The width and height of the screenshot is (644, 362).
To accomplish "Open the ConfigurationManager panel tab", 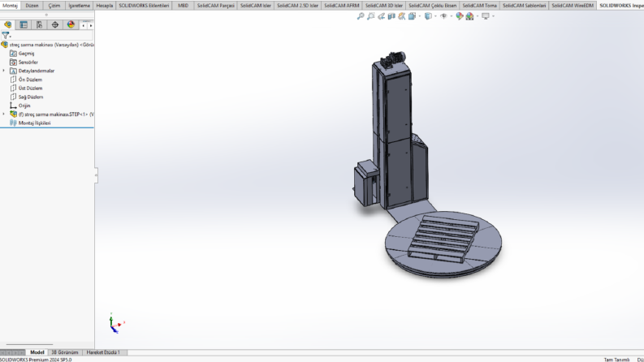I will (x=39, y=25).
